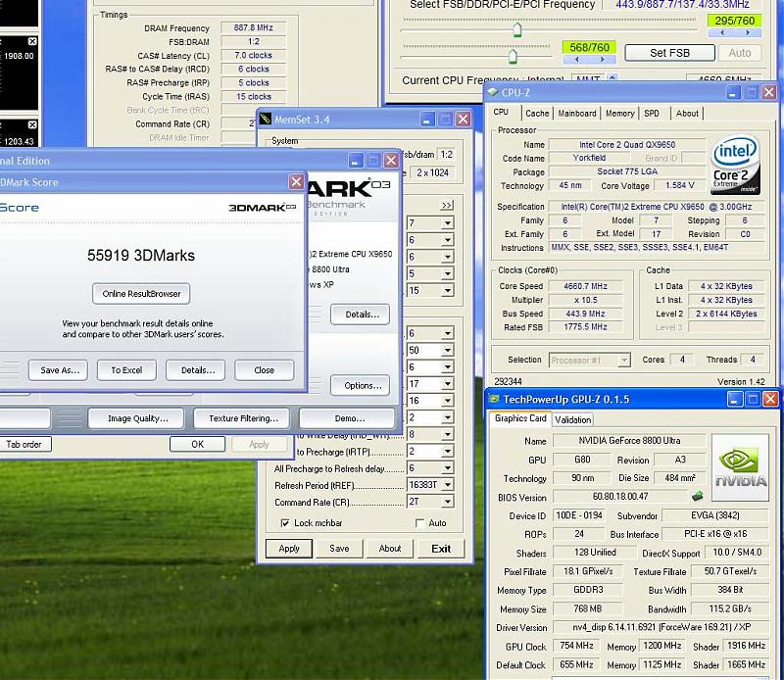Click the BIOS version chip icon in GPU-Z
Screen dimensions: 784x680
point(698,497)
